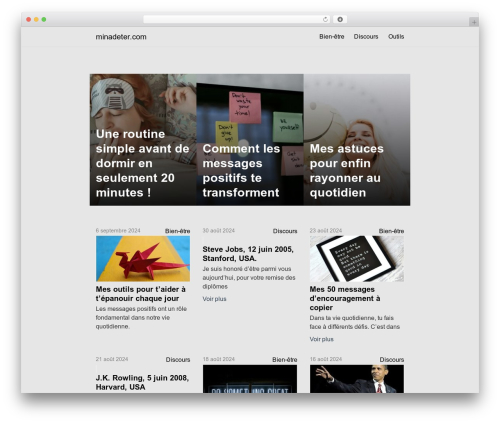Viewport: 500px width, 423px height.
Task: Open 'Mes 50 messages d'encouragement à copier' title
Action: (345, 298)
